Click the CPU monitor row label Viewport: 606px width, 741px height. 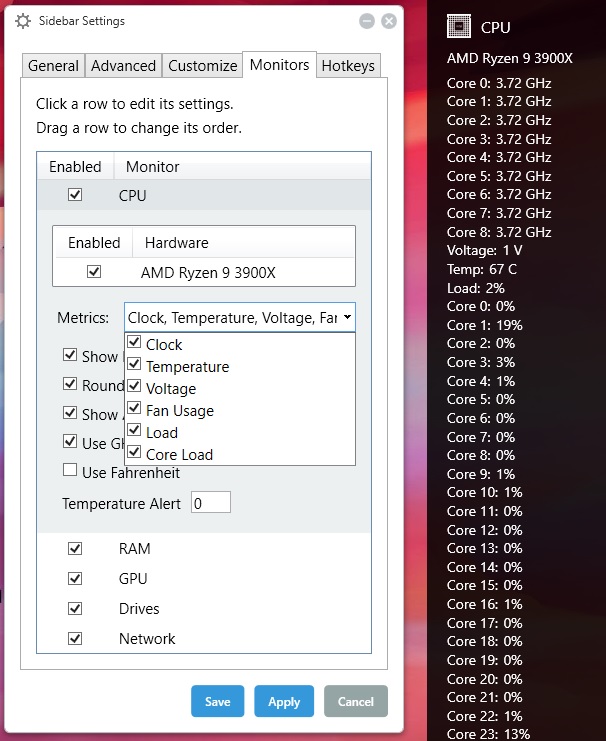(x=132, y=195)
